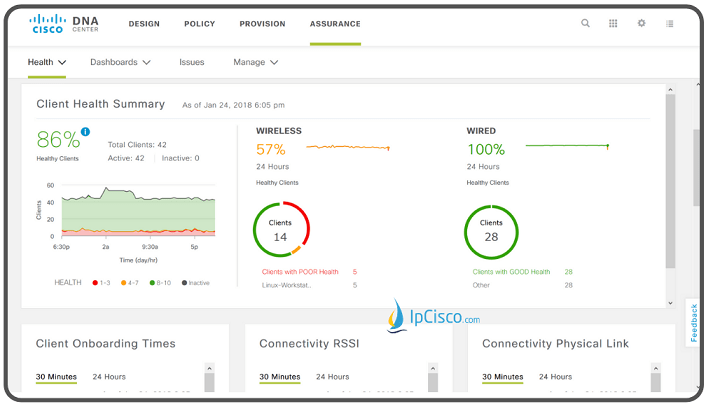Expand the Health dropdown menu
The height and width of the screenshot is (404, 706).
pyautogui.click(x=47, y=62)
